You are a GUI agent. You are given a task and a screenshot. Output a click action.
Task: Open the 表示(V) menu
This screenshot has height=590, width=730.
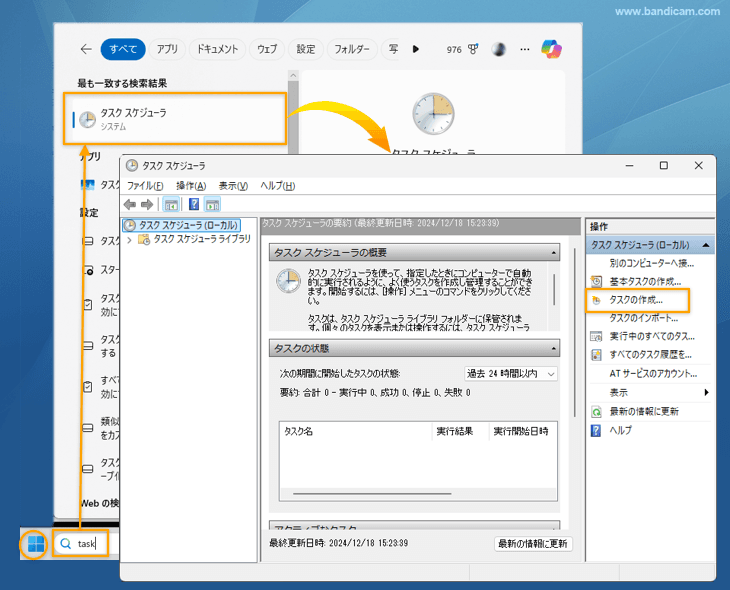point(233,186)
